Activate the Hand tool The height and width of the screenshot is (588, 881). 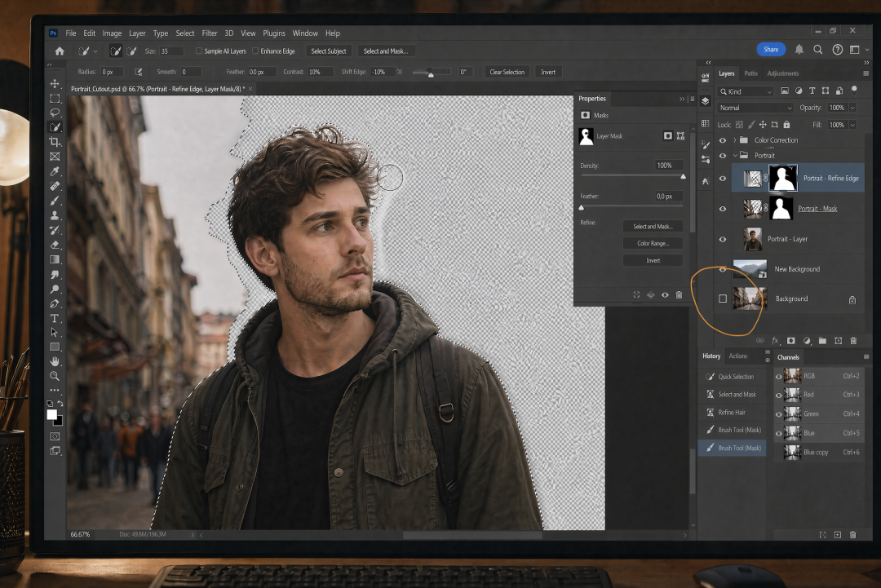pyautogui.click(x=55, y=361)
